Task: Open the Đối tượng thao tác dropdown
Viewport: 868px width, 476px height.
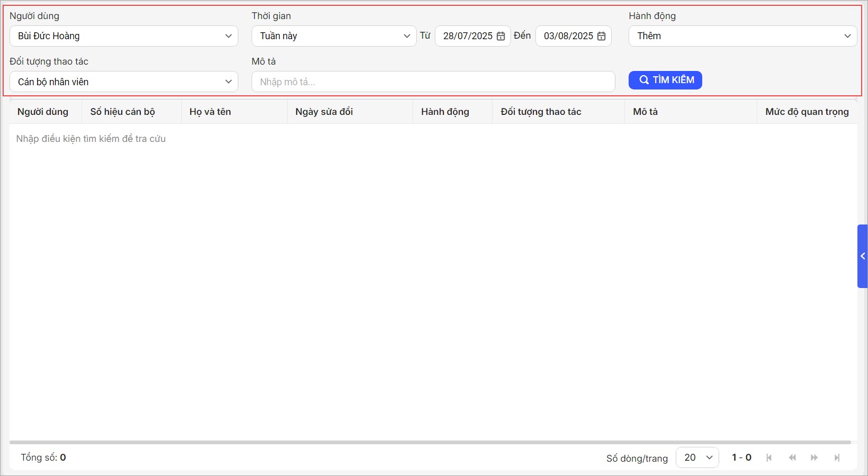Action: pos(123,82)
